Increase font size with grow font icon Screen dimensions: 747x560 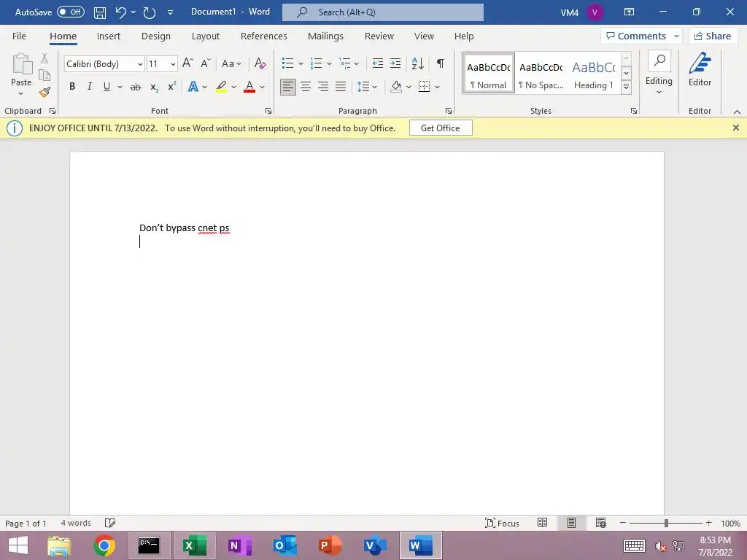pos(187,63)
